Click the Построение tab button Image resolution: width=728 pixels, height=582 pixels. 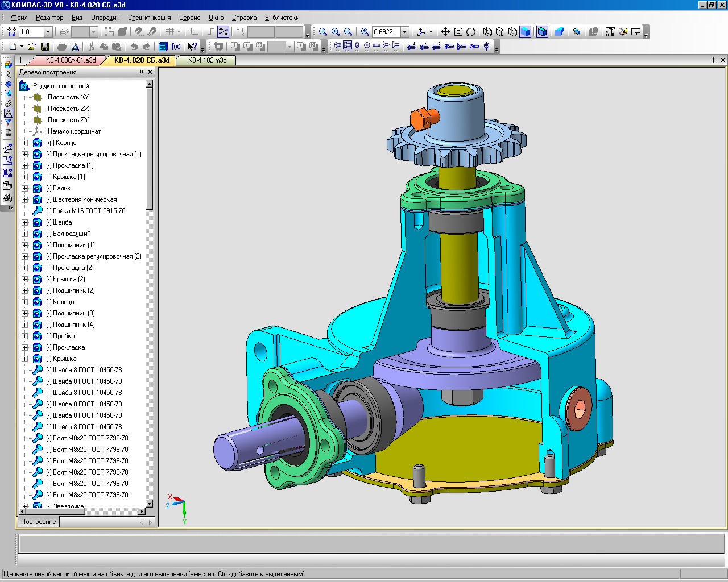[39, 522]
